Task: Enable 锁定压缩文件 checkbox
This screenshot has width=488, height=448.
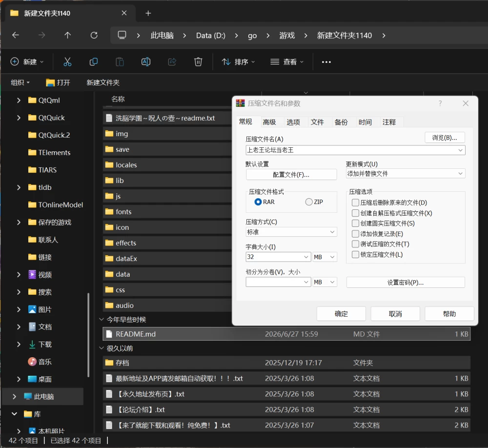Action: coord(355,254)
